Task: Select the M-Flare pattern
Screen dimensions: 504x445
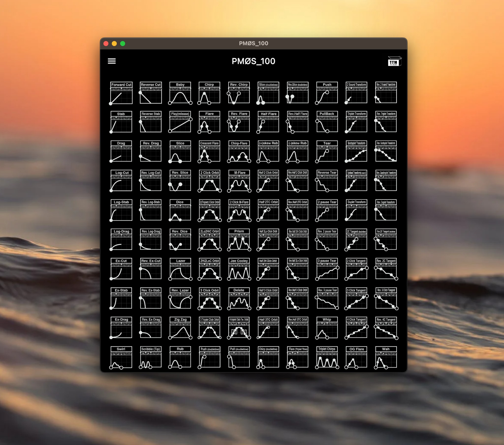Action: [x=239, y=181]
